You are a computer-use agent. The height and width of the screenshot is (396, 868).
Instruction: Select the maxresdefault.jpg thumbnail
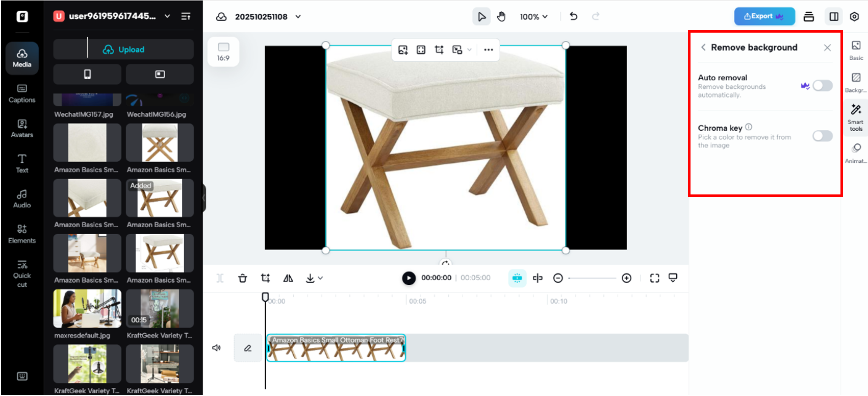coord(87,309)
